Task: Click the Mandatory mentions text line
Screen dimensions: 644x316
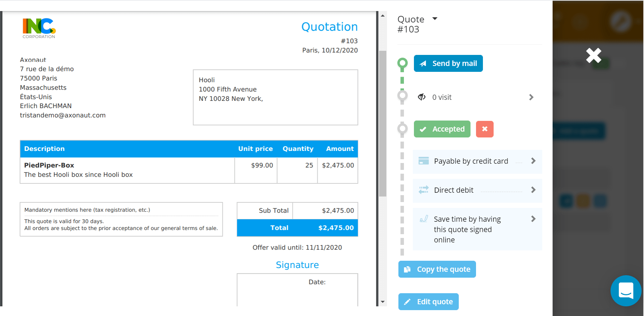Action: (x=87, y=210)
